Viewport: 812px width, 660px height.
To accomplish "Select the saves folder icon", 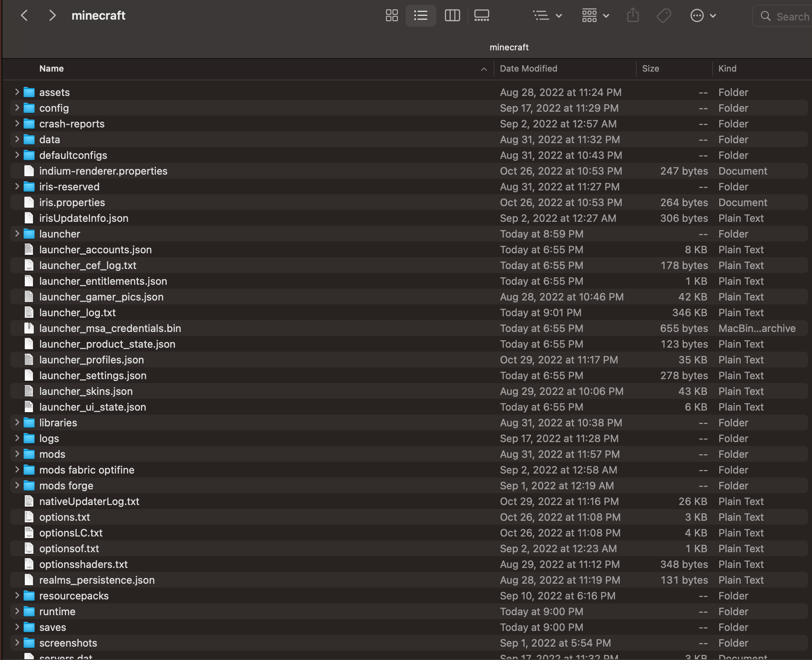I will tap(29, 627).
